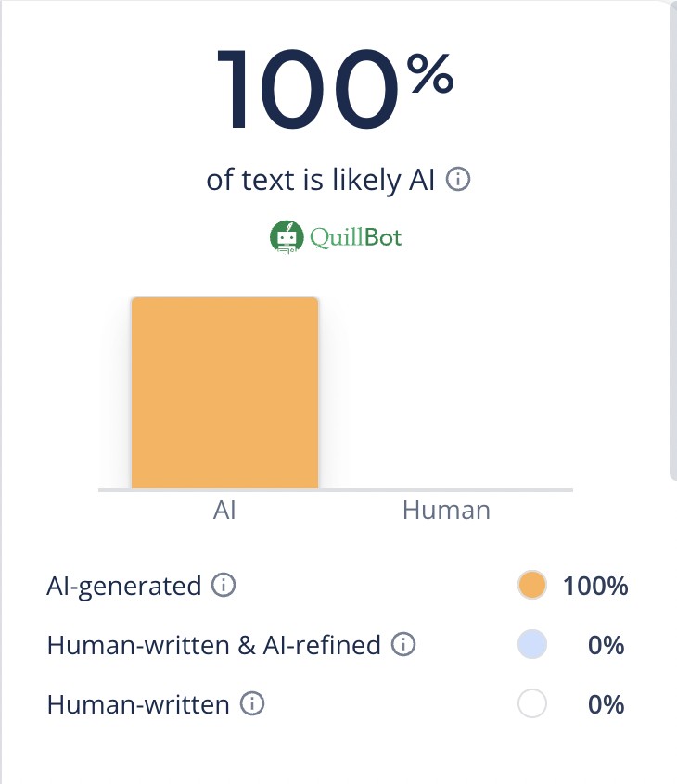Show info for Human-written & AI-refined

coord(402,644)
